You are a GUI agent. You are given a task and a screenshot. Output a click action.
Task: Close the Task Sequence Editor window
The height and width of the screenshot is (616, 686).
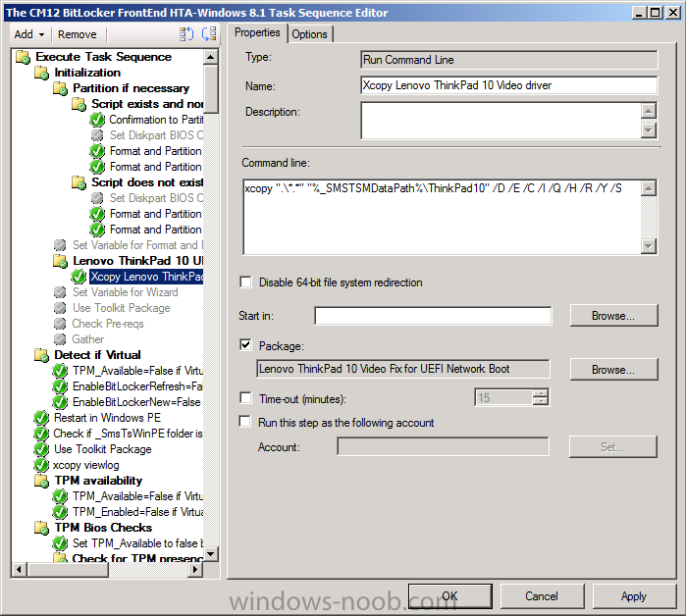672,12
